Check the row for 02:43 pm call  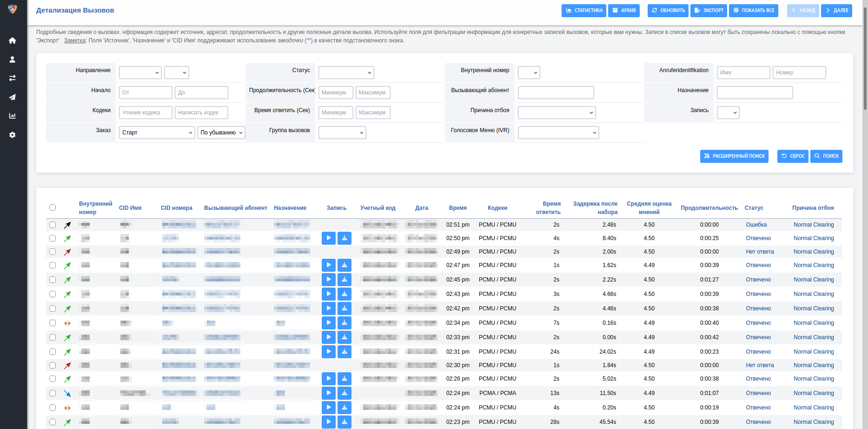pyautogui.click(x=53, y=294)
